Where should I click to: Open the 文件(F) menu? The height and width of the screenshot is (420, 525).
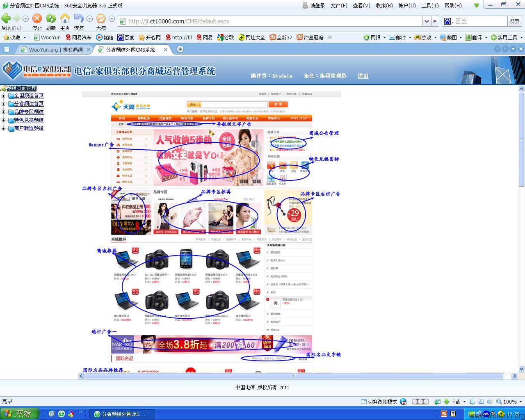pyautogui.click(x=339, y=5)
